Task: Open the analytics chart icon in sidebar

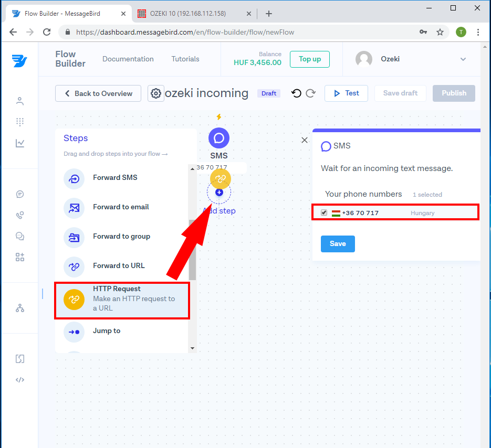Action: coord(20,143)
